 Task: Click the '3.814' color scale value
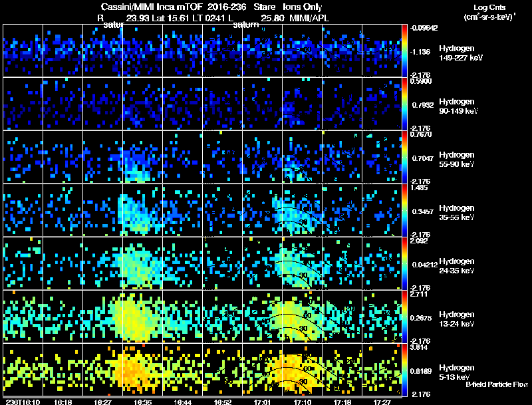(420, 348)
